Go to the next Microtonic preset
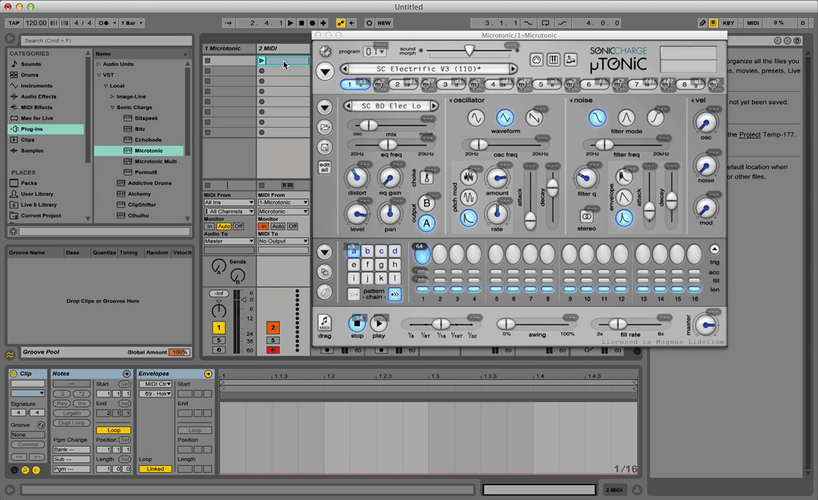 pyautogui.click(x=513, y=69)
